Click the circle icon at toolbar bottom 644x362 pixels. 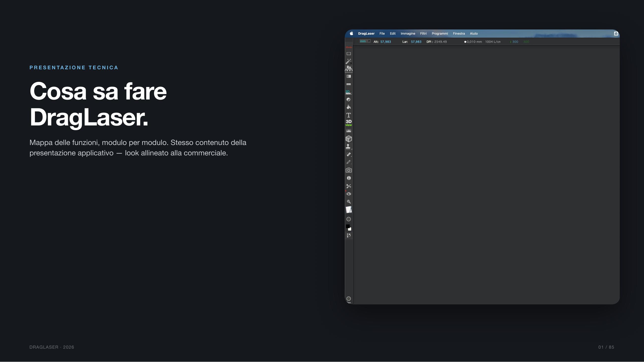click(349, 299)
